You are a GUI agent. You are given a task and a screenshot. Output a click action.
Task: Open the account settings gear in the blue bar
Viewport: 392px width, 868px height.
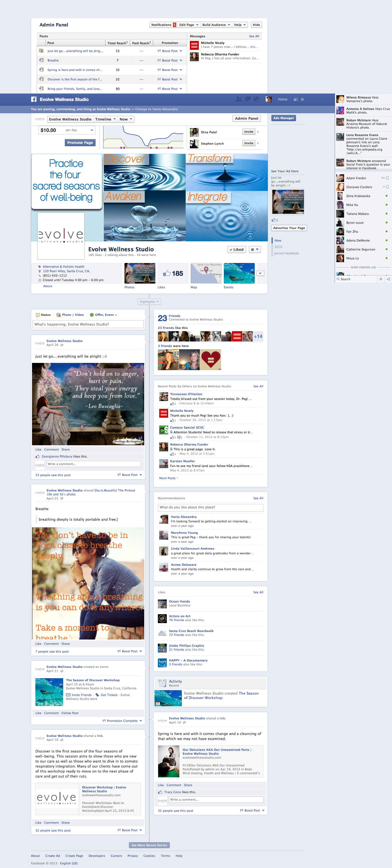tap(302, 99)
